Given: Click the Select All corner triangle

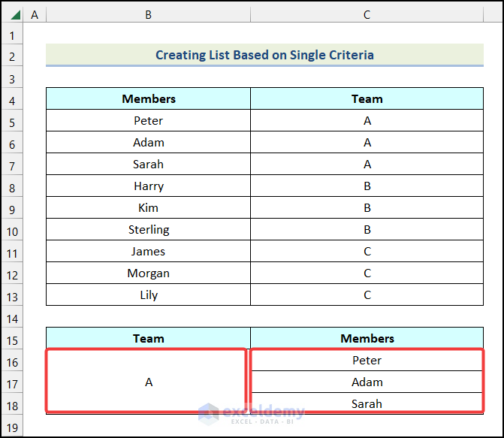Looking at the screenshot, I should [14, 15].
